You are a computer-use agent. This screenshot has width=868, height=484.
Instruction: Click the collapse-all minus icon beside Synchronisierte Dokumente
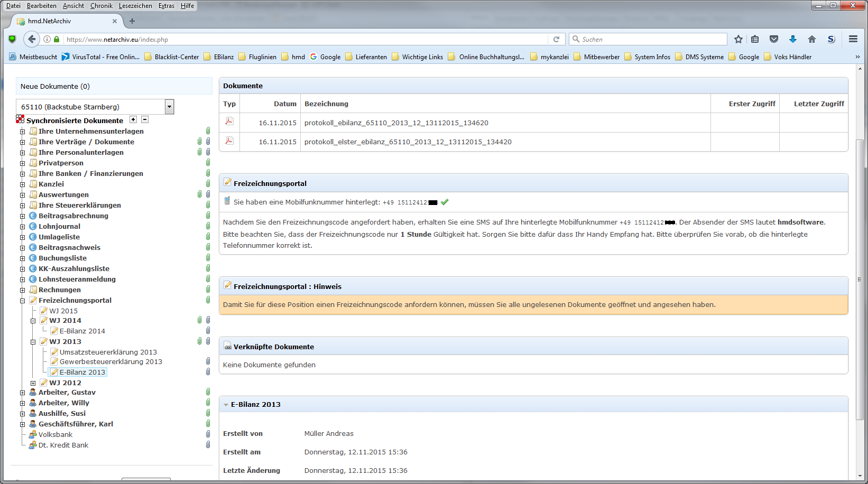(x=145, y=120)
